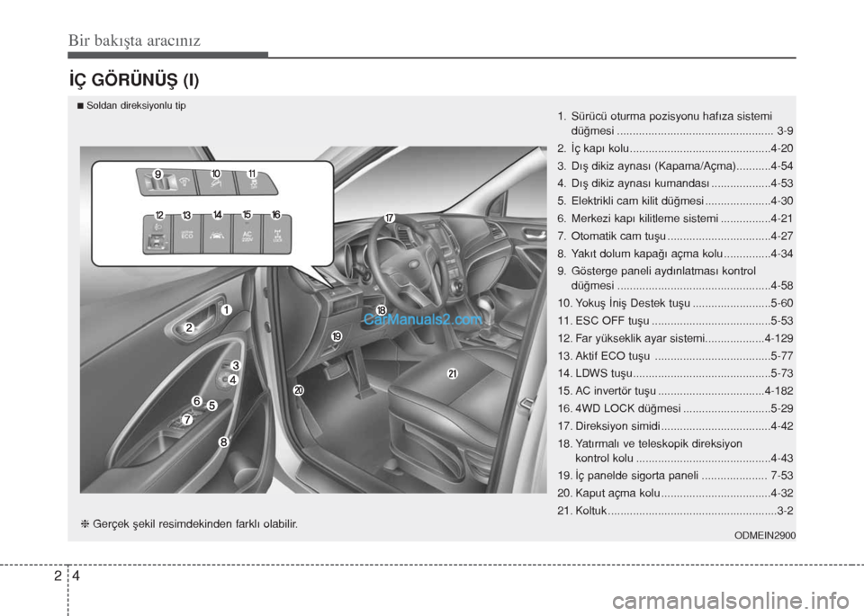Click the 'ODMEIN2900' image code
Image resolution: width=864 pixels, height=616 pixels.
765,536
